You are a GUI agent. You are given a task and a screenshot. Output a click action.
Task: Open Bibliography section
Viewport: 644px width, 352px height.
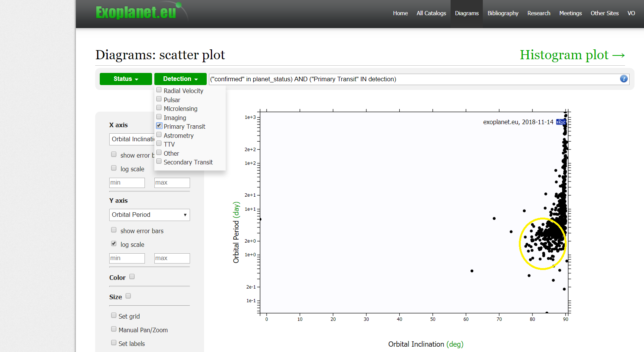pyautogui.click(x=503, y=13)
